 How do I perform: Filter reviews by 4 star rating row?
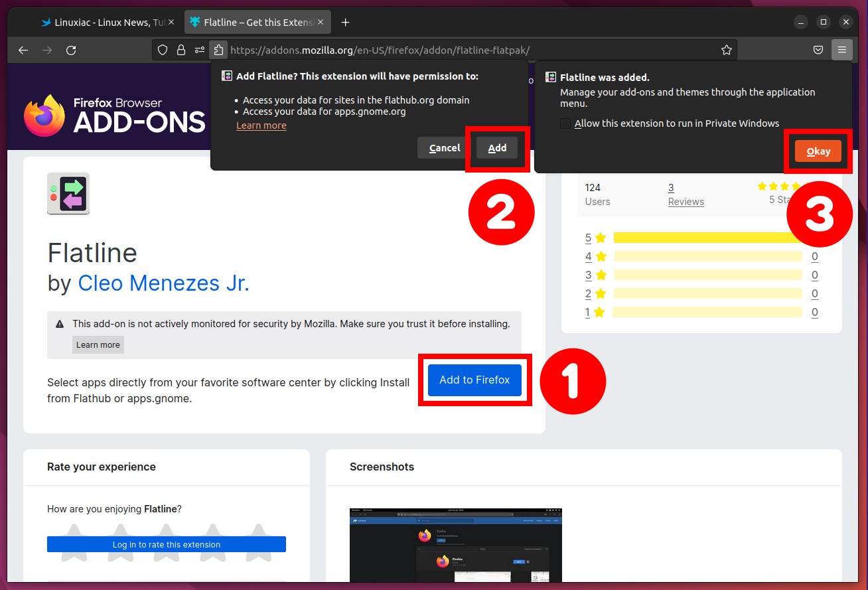701,256
